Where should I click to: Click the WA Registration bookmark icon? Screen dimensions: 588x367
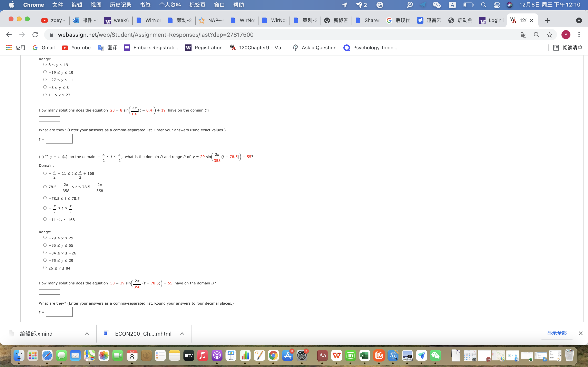188,48
